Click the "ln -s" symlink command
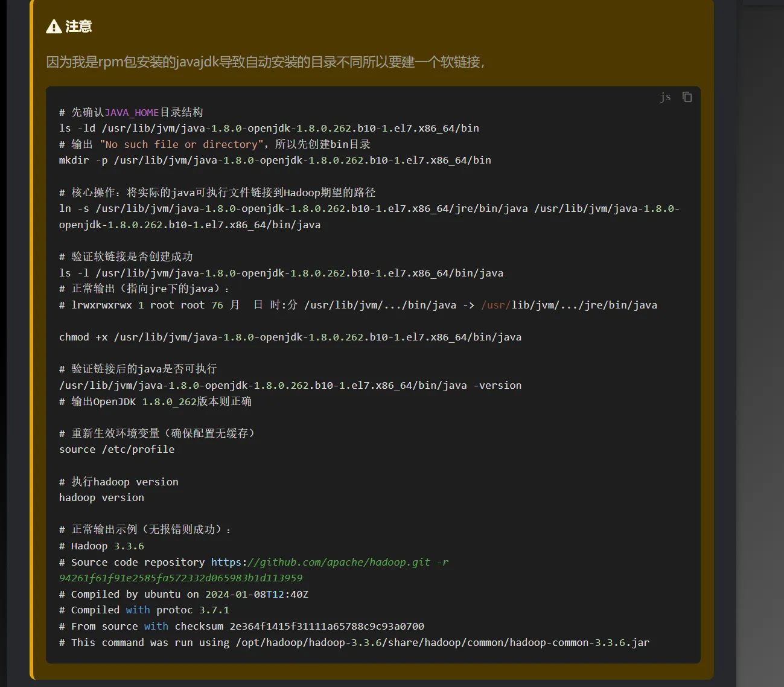Image resolution: width=784 pixels, height=687 pixels. (368, 209)
